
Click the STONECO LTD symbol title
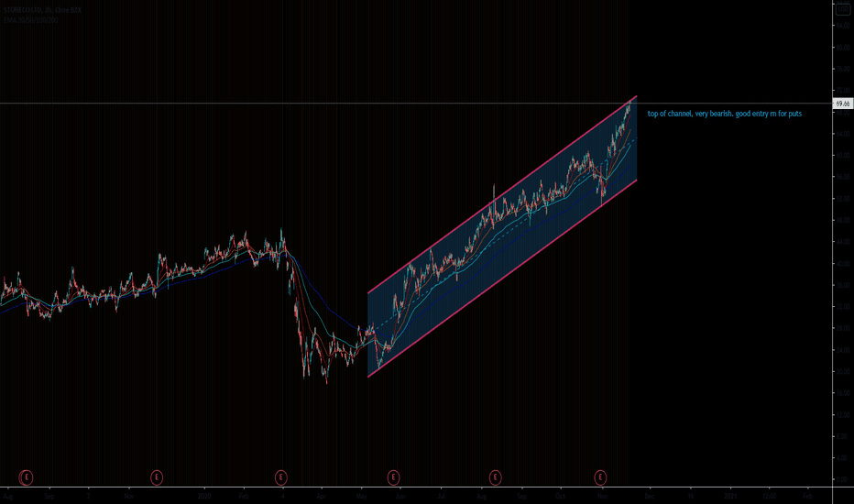tap(42, 10)
